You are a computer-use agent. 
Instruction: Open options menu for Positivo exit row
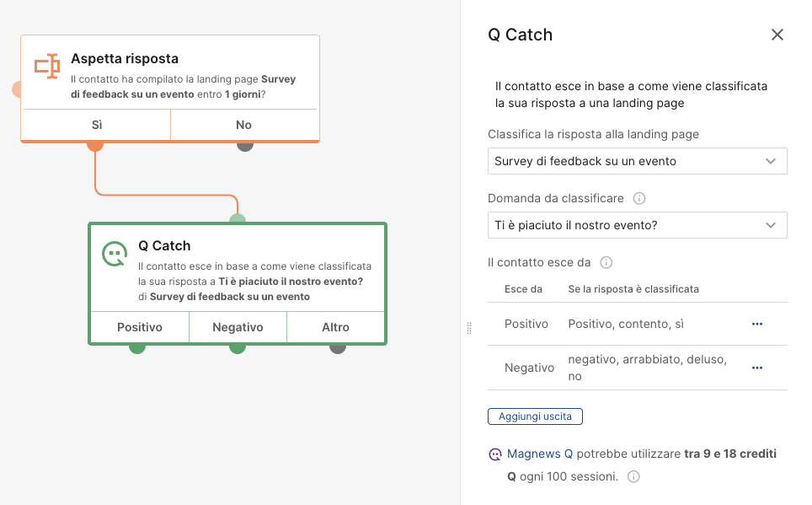pos(757,324)
